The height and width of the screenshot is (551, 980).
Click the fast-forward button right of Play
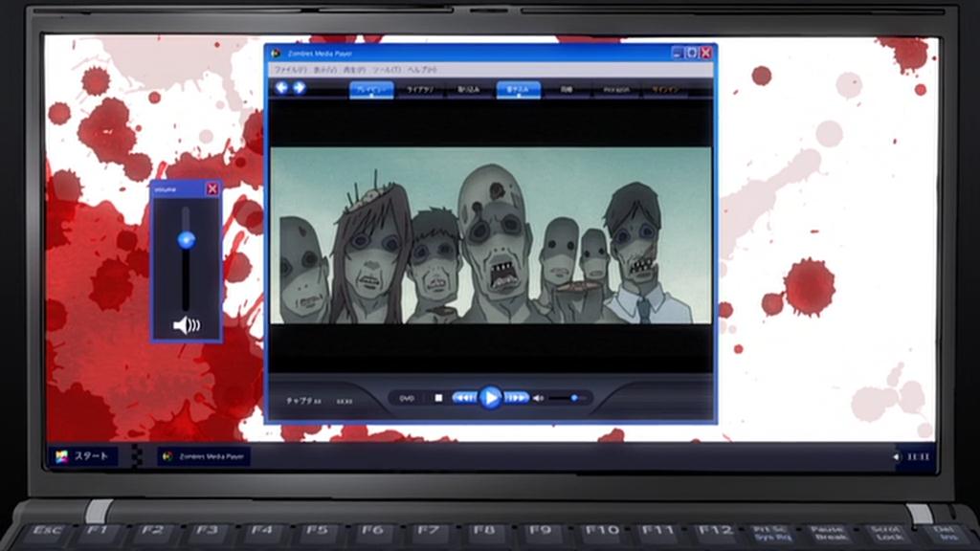[517, 398]
